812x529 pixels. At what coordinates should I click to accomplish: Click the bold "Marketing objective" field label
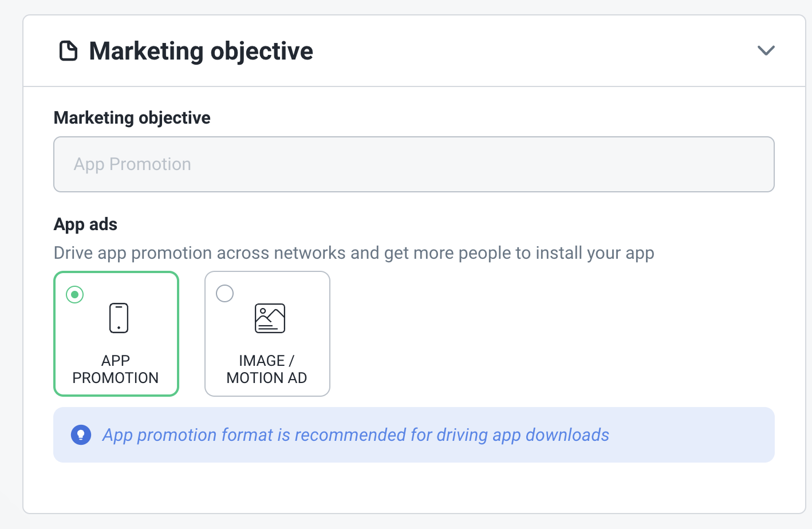click(132, 118)
